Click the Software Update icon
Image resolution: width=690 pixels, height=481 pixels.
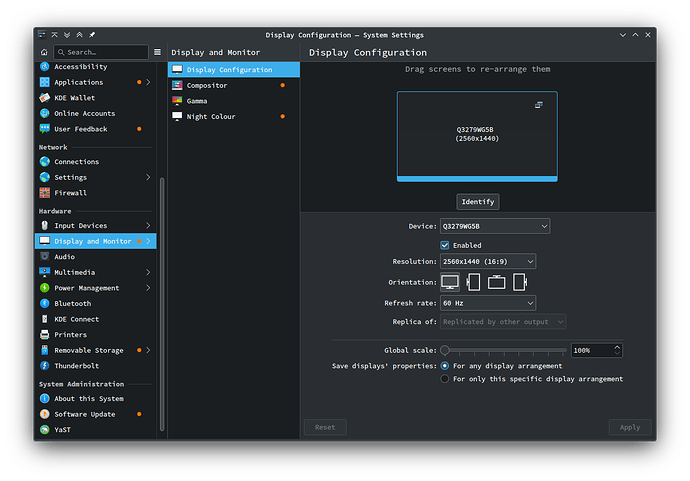point(44,414)
